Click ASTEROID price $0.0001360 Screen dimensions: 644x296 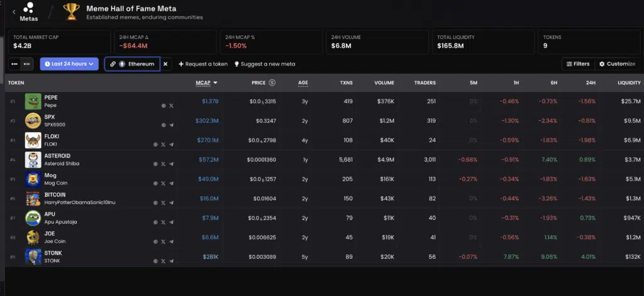point(262,159)
